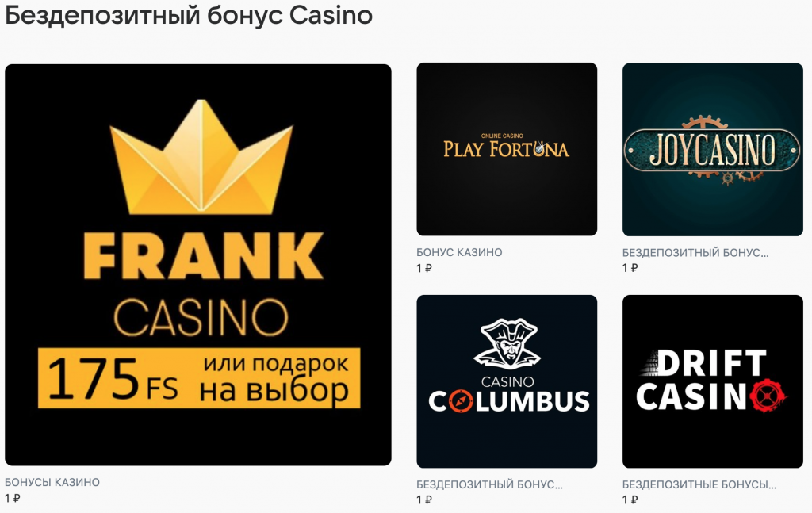The height and width of the screenshot is (513, 812).
Task: Click the 1 ₽ price under JoyCasino
Action: point(630,268)
